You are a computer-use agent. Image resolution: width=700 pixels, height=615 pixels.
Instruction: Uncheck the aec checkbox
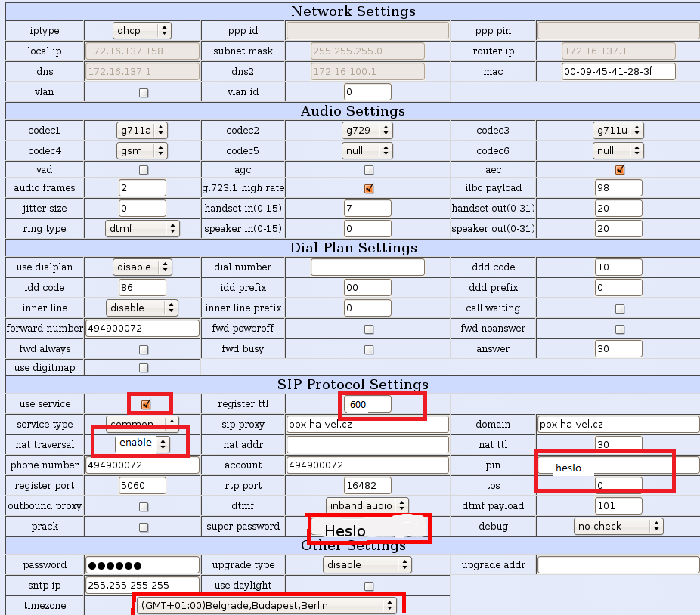(x=620, y=170)
